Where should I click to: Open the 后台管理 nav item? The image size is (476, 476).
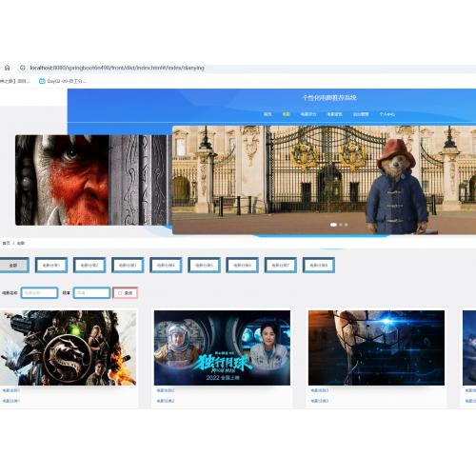click(361, 114)
